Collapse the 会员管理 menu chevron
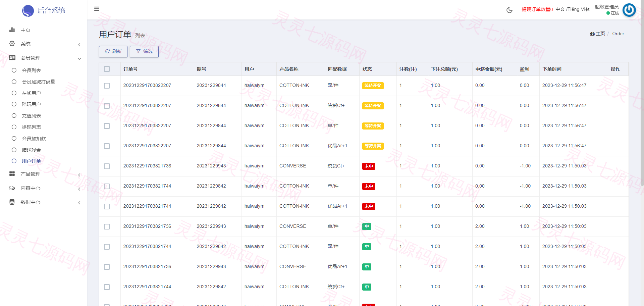644x306 pixels. click(x=79, y=59)
